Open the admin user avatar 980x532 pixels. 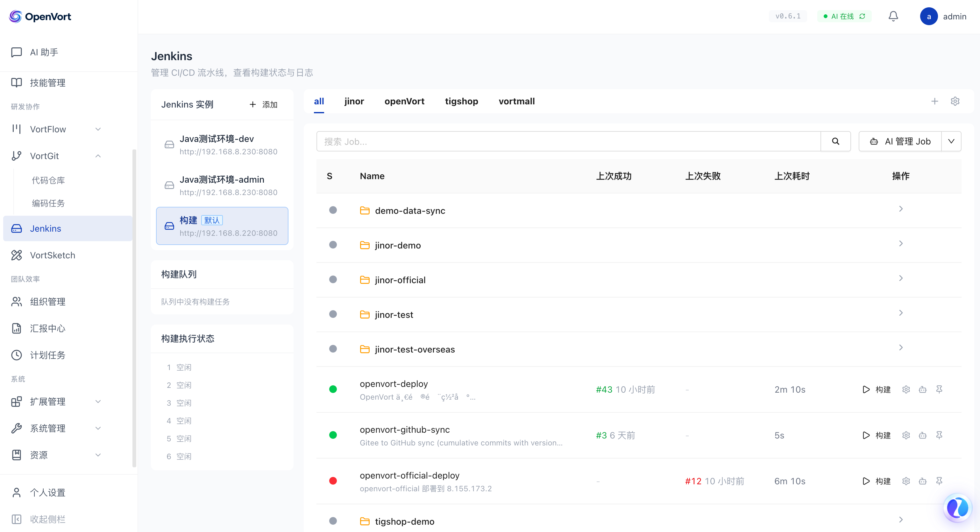(929, 16)
